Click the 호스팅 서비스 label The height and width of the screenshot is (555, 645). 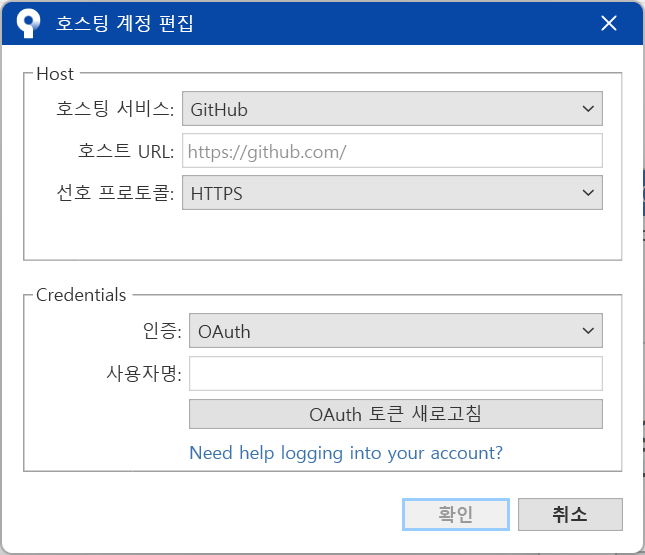[x=115, y=109]
